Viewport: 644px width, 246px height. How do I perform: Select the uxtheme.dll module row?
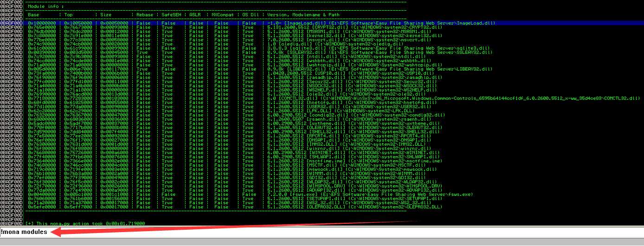click(x=322, y=123)
